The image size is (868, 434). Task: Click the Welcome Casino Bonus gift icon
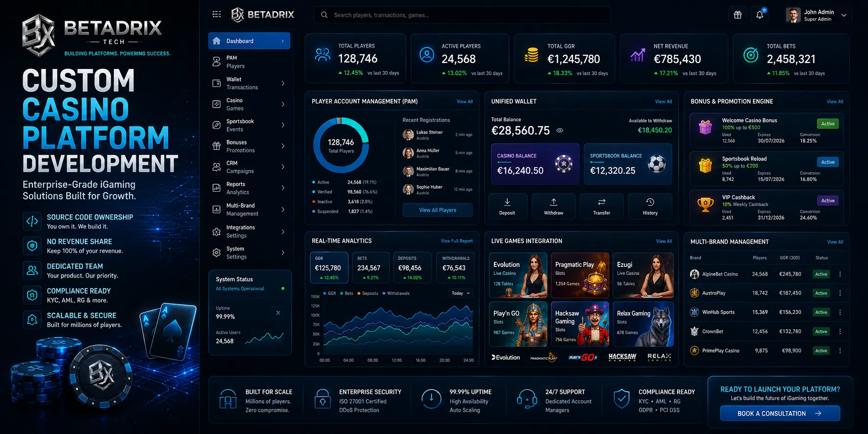point(705,127)
